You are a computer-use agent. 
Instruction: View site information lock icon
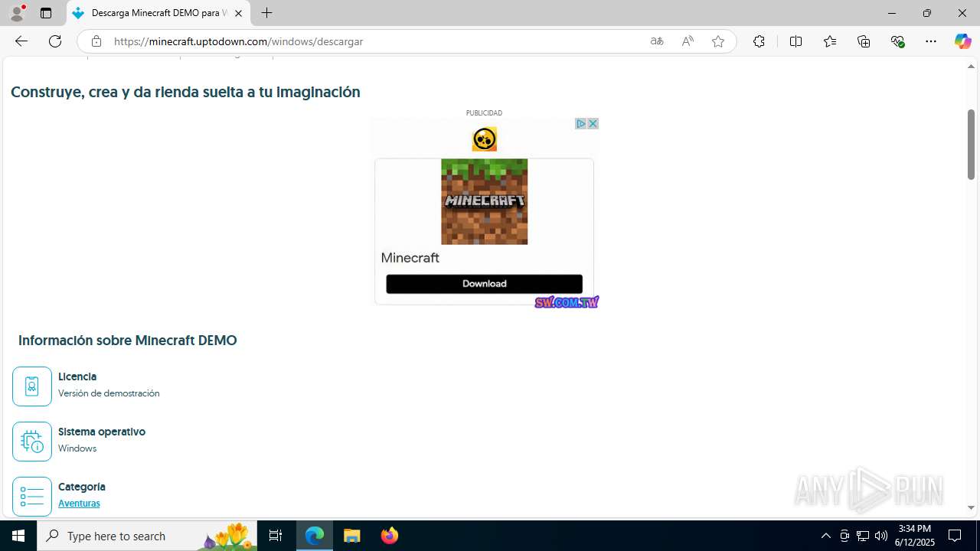(x=96, y=41)
